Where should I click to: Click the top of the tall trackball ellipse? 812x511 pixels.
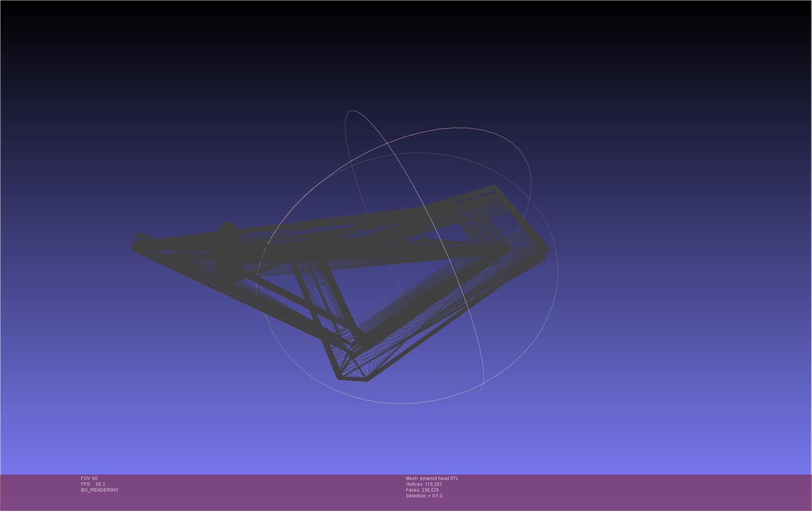pos(353,111)
